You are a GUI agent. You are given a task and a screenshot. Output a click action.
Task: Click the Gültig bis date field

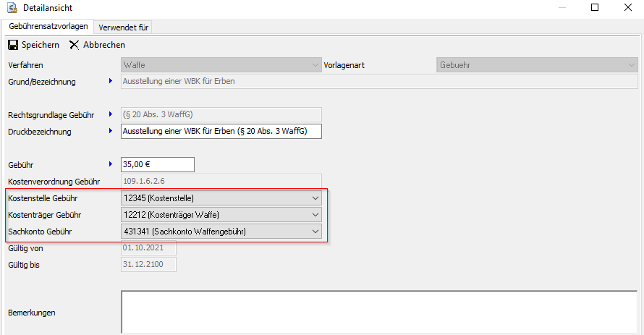click(148, 265)
